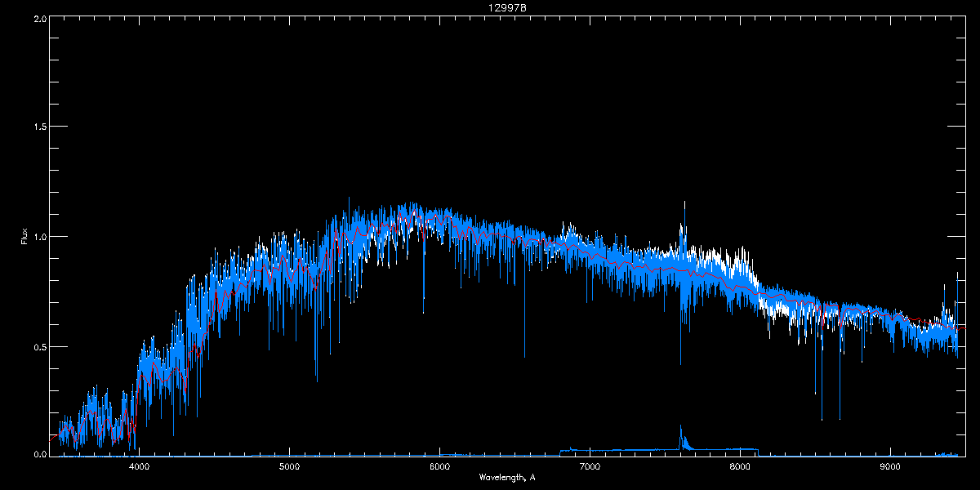Click the Flux y-axis label
The width and height of the screenshot is (980, 490).
pyautogui.click(x=24, y=237)
